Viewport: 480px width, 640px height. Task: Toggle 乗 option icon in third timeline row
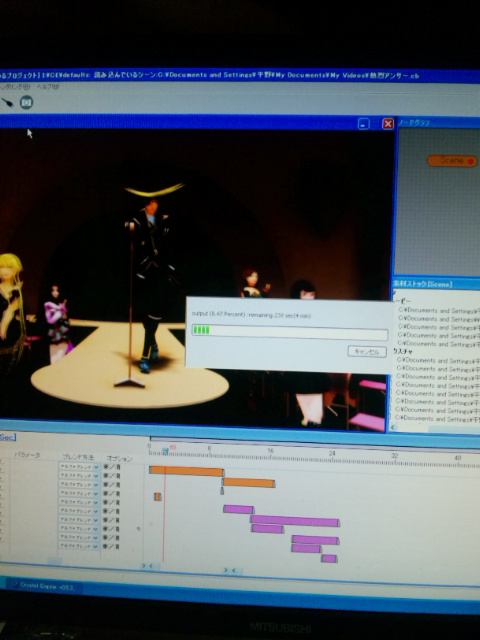[106, 484]
